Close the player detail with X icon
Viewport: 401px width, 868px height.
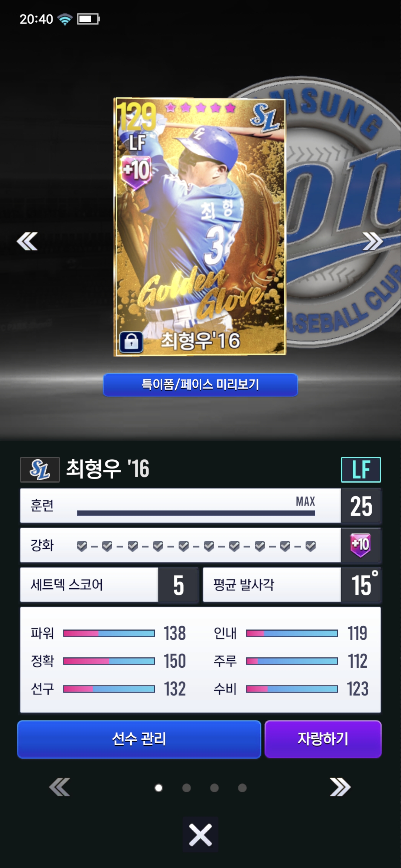point(200,835)
